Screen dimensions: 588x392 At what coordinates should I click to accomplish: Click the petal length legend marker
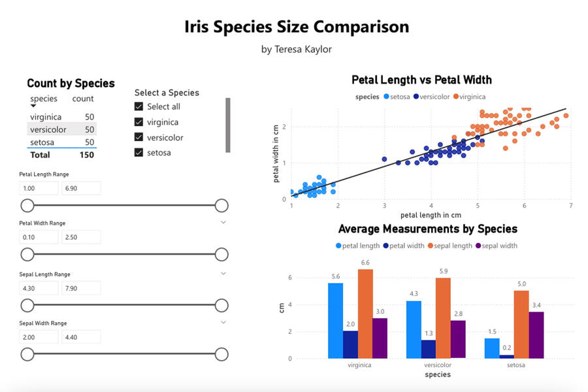338,246
